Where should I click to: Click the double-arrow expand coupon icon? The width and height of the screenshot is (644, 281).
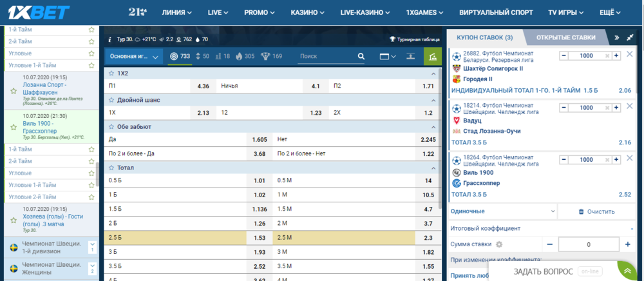tap(617, 37)
